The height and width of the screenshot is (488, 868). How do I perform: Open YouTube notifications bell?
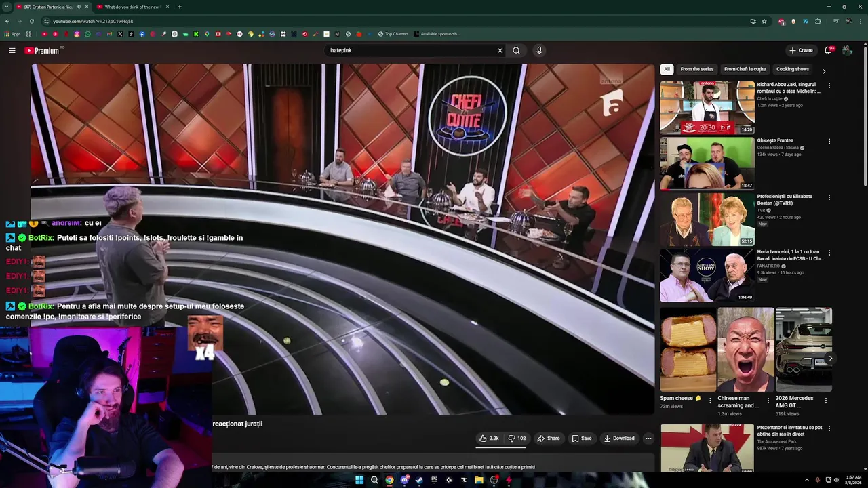(828, 50)
